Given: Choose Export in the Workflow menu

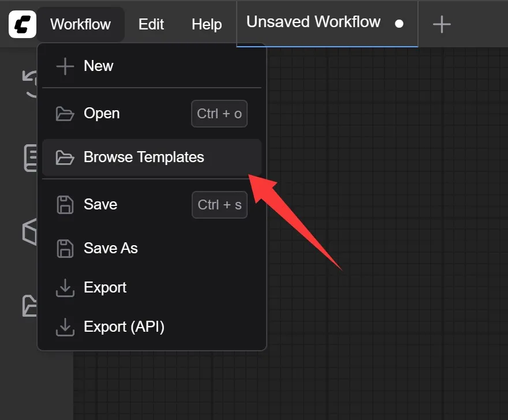Looking at the screenshot, I should pos(152,287).
